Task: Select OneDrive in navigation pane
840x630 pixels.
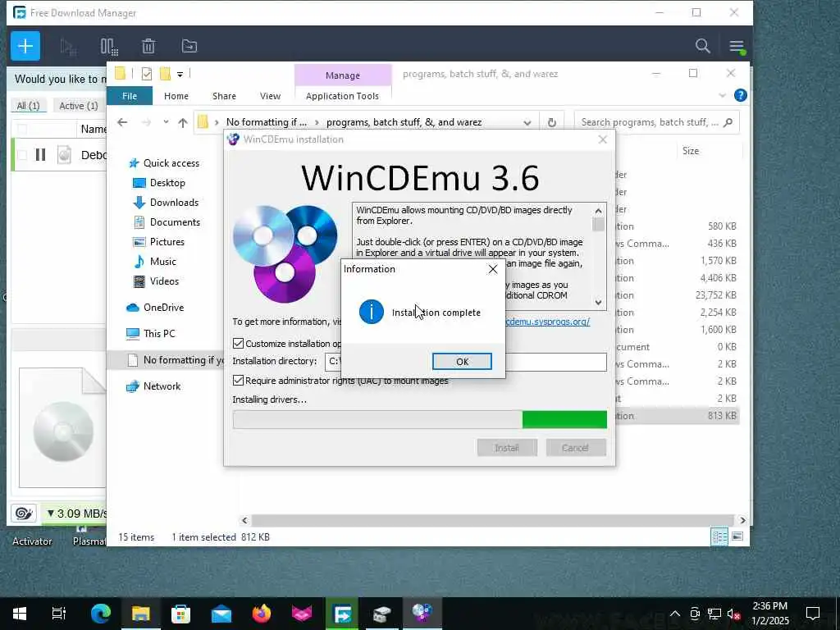Action: pyautogui.click(x=163, y=308)
